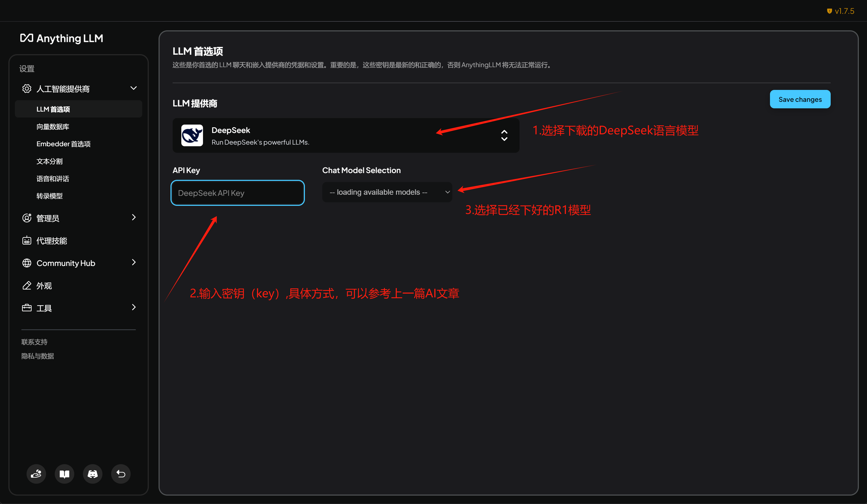This screenshot has width=867, height=504.
Task: Click the Anything LLM logo
Action: coord(62,38)
